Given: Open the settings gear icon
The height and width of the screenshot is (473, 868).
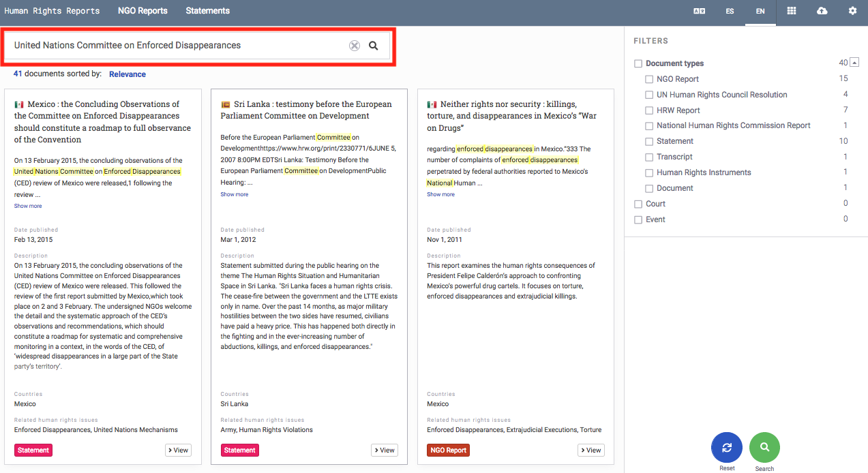Looking at the screenshot, I should [852, 11].
